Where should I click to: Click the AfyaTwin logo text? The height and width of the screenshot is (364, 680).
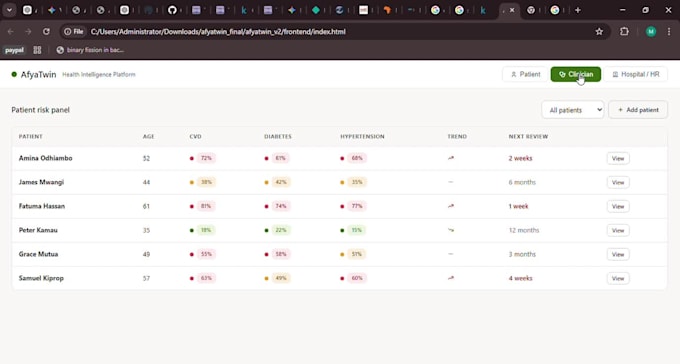point(39,75)
